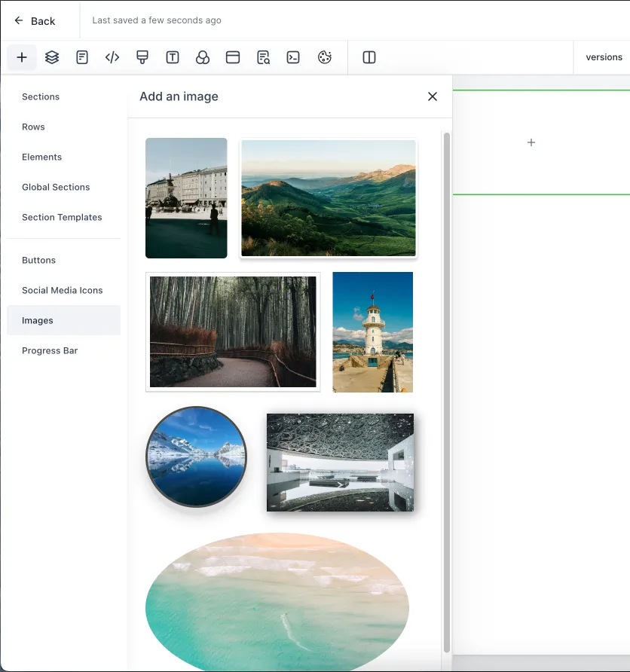Toggle the split column layout icon
Screen dimensions: 630x672
pos(369,57)
